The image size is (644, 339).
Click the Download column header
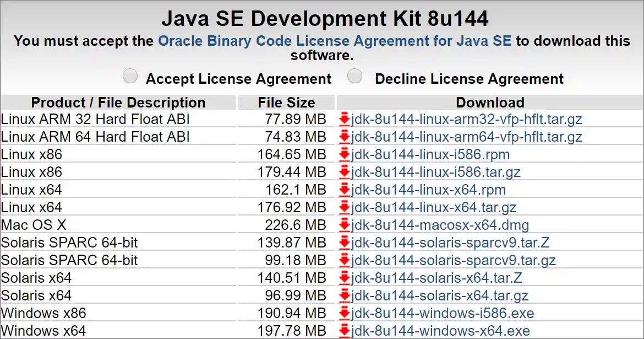490,103
